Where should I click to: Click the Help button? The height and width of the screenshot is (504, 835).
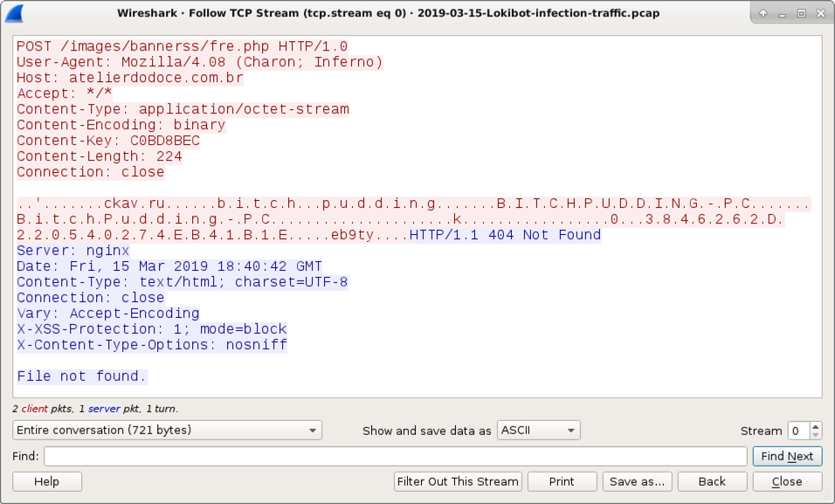[x=47, y=481]
